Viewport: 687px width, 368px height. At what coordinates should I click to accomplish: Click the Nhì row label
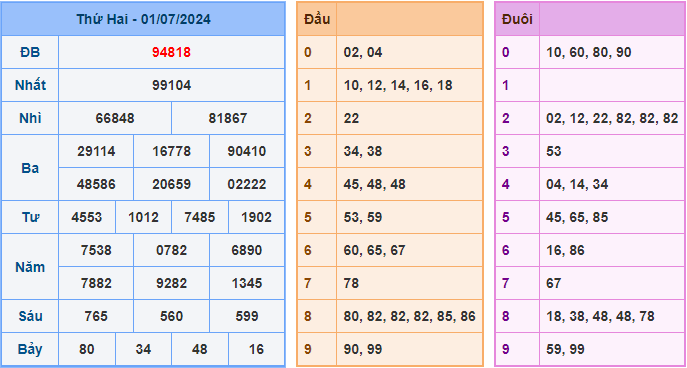pyautogui.click(x=30, y=118)
